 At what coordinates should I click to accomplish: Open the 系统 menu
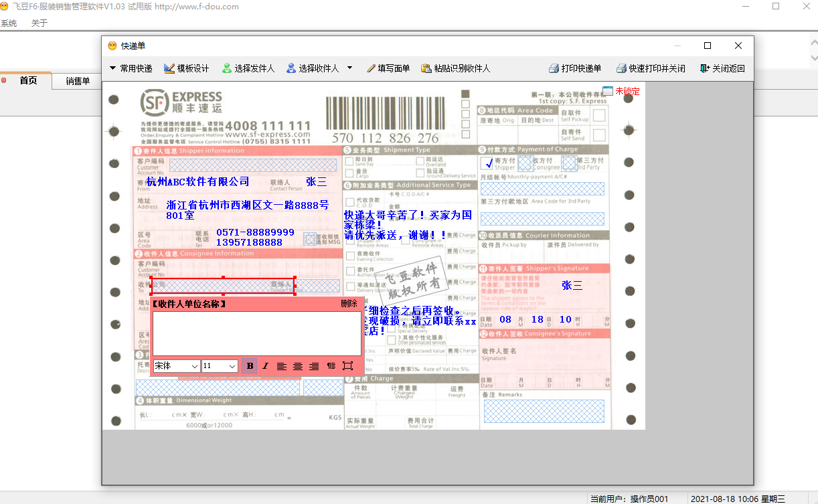(9, 23)
